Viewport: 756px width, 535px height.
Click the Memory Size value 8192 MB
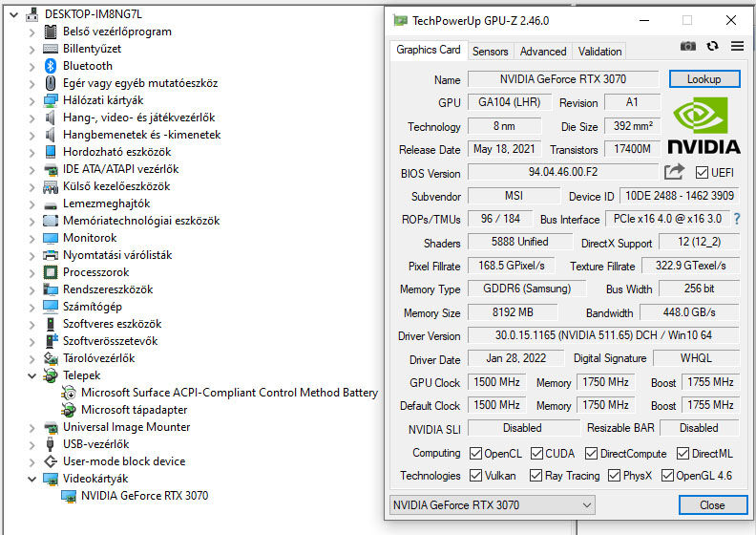point(513,312)
